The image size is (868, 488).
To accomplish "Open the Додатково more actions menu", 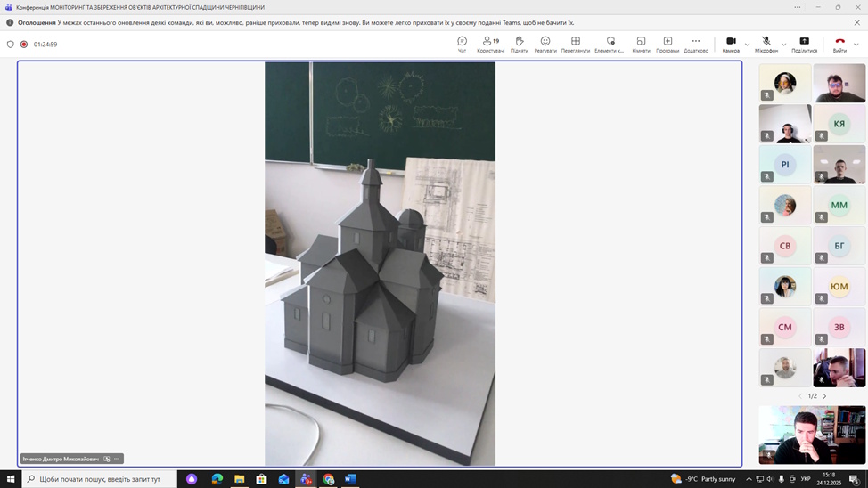I will click(x=696, y=44).
